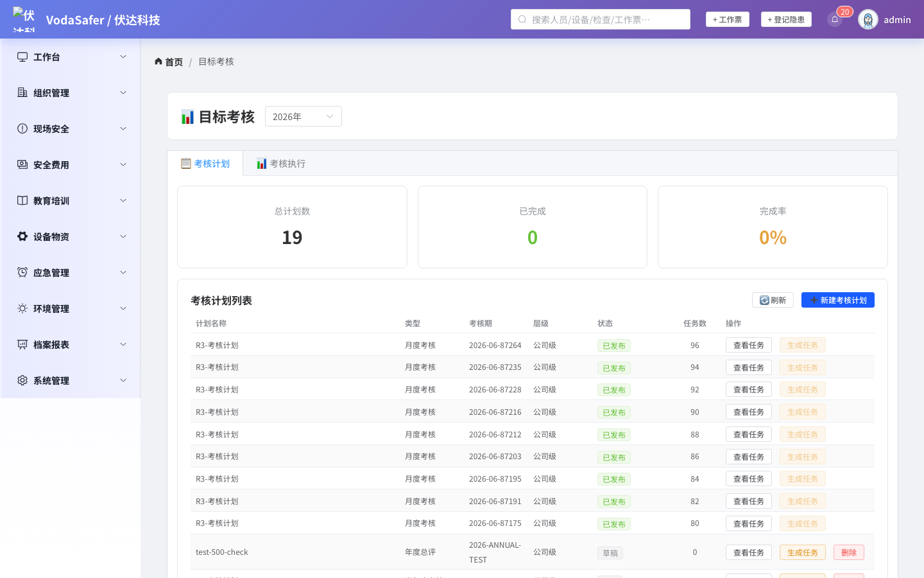Open the 2026年 year dropdown
The image size is (924, 578).
click(304, 116)
